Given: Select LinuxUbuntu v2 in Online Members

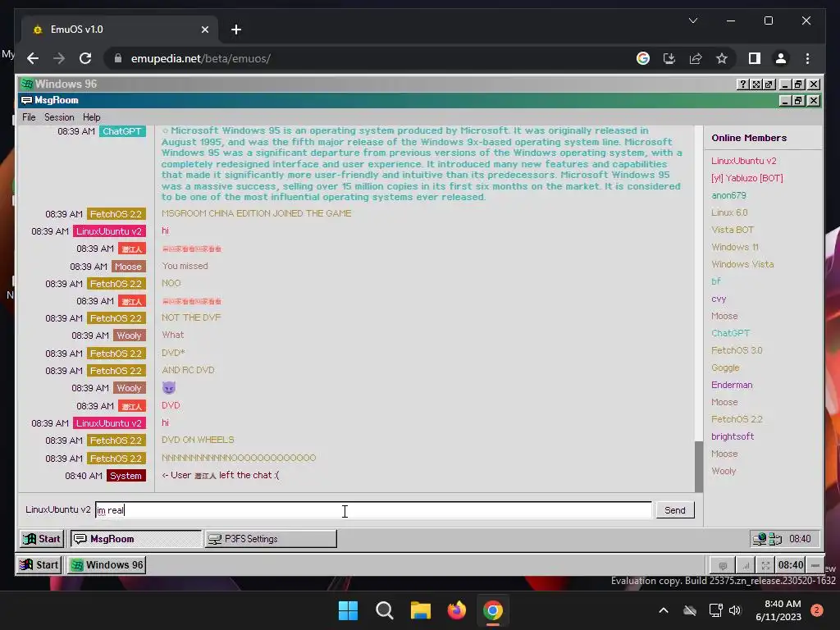Looking at the screenshot, I should pyautogui.click(x=743, y=161).
